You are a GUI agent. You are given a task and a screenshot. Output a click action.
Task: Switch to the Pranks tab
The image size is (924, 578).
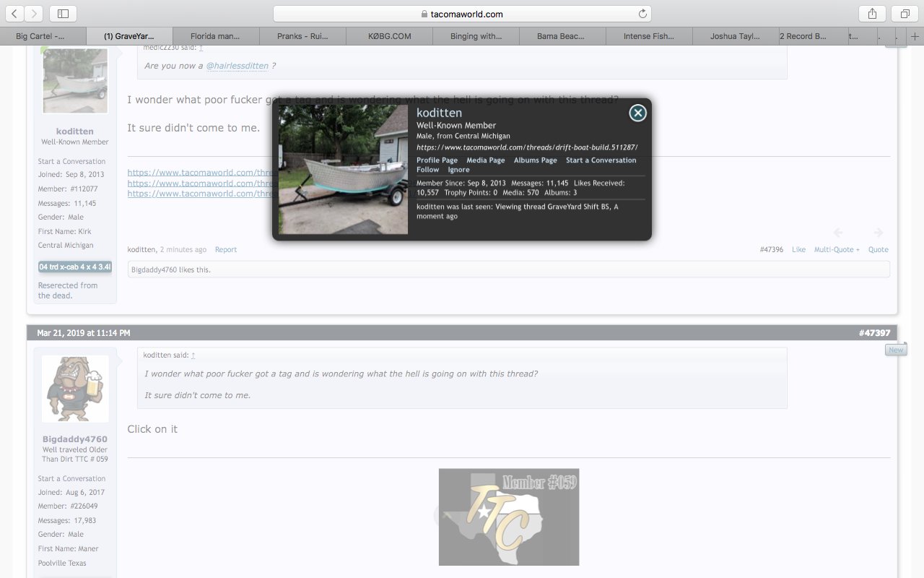302,36
